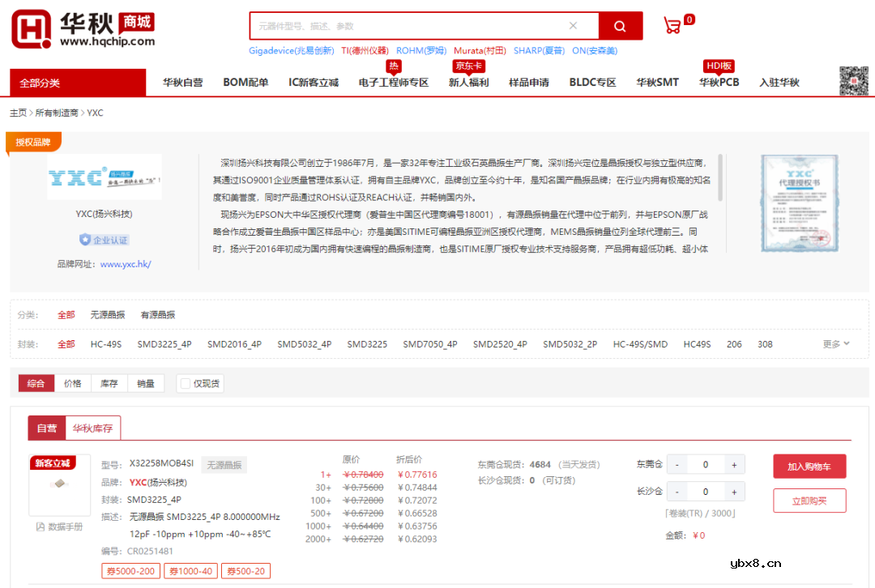Image resolution: width=875 pixels, height=588 pixels.
Task: Click the red search magnifier icon
Action: [x=620, y=26]
